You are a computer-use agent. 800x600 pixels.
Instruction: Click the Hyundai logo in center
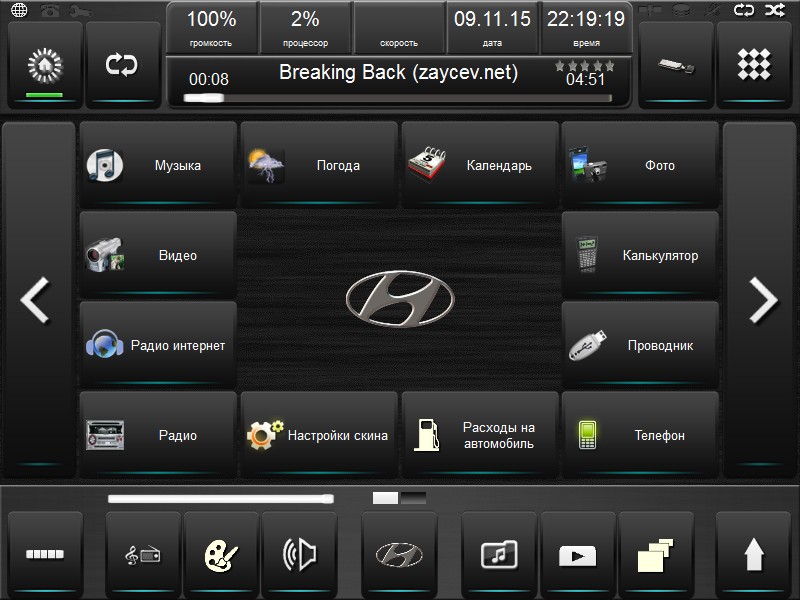(399, 299)
